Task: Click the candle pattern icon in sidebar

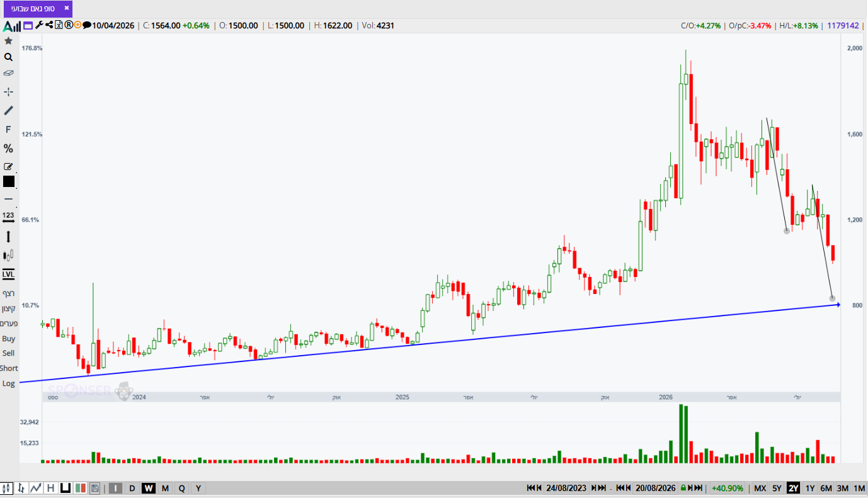Action: click(8, 256)
